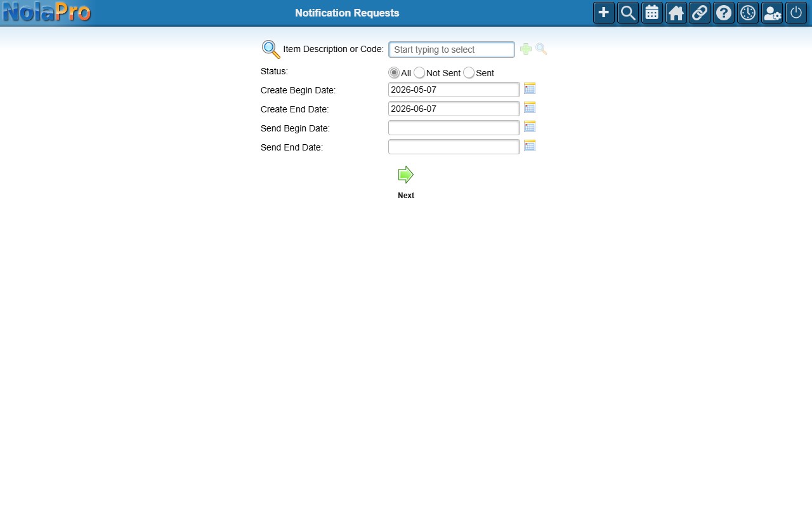Click the large magnifier beside Item Description

pyautogui.click(x=271, y=50)
